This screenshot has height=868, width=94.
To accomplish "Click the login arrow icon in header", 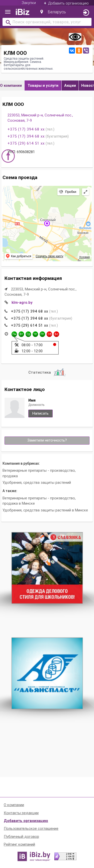I will click(86, 13).
